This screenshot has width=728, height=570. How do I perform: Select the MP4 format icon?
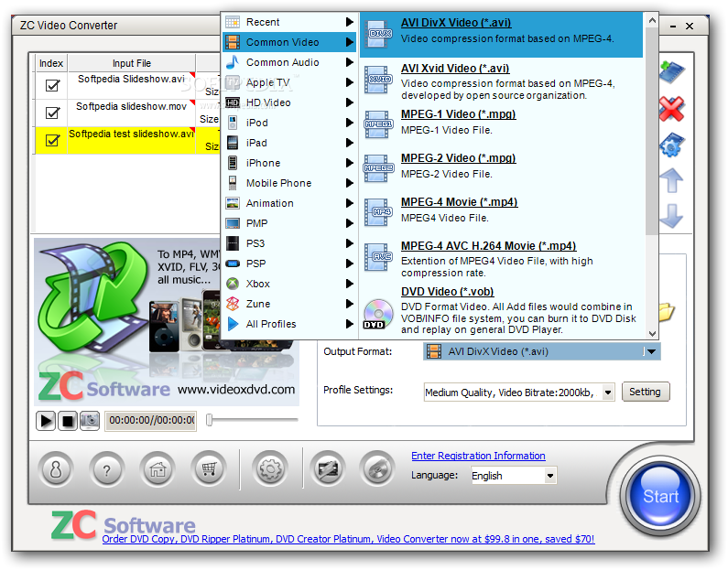[379, 212]
